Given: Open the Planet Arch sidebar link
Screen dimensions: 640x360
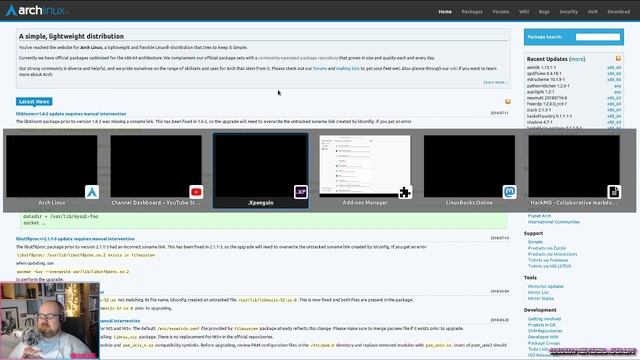Looking at the screenshot, I should click(x=539, y=216).
